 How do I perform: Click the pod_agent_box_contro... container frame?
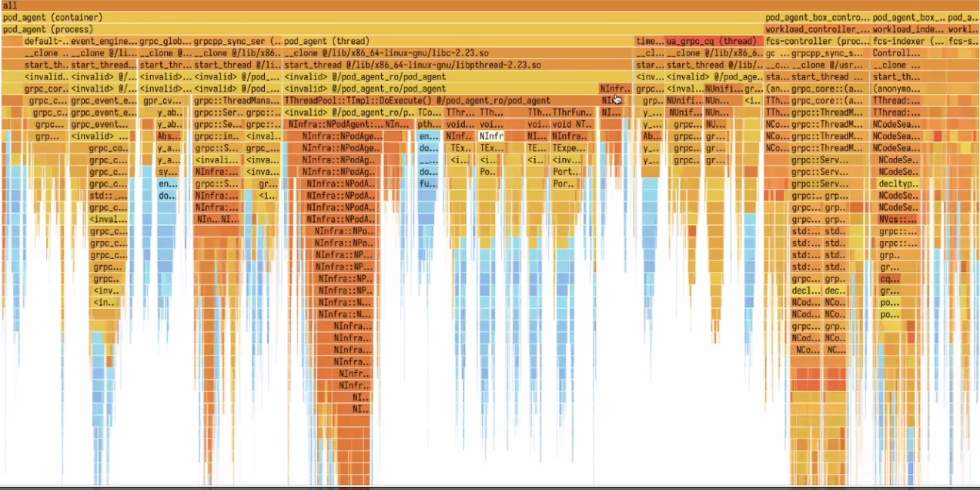818,17
